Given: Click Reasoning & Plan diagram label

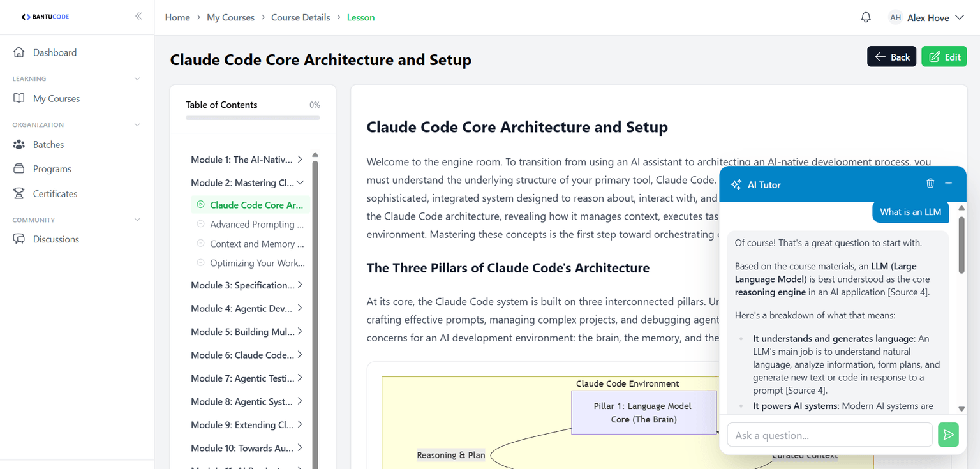Looking at the screenshot, I should point(451,455).
